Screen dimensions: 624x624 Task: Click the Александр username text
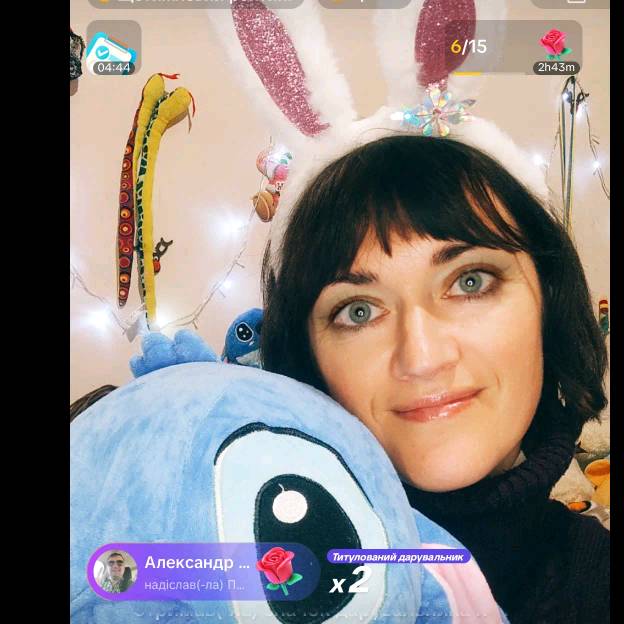[196, 562]
